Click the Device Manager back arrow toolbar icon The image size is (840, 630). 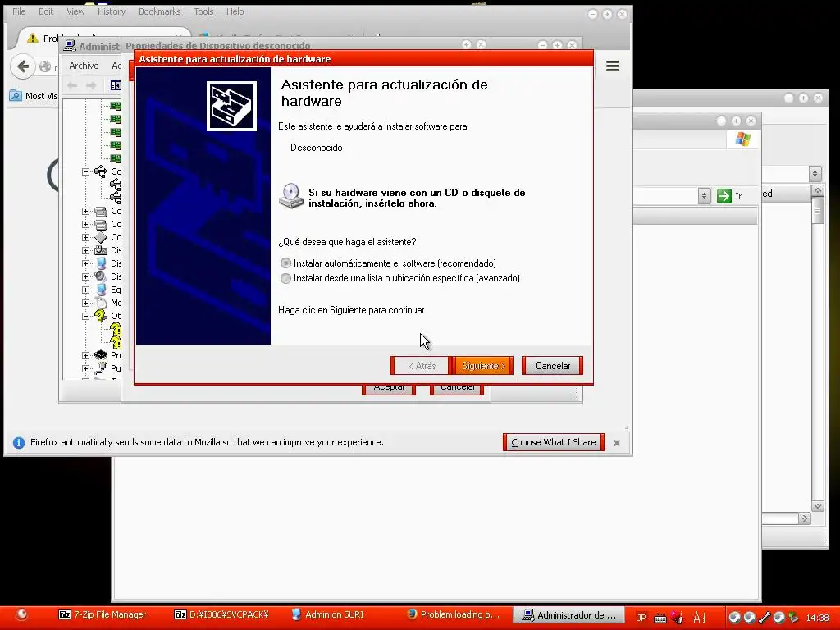click(72, 85)
